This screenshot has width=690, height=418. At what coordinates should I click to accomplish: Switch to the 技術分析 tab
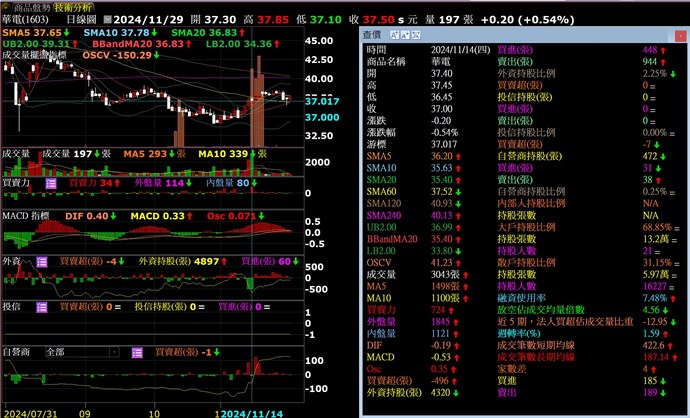72,6
